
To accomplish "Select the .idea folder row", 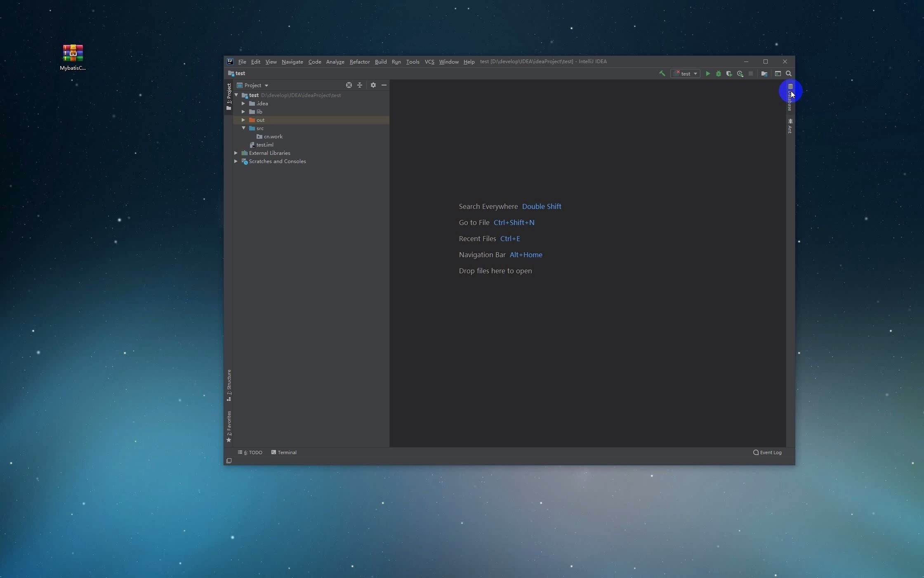I will [311, 104].
